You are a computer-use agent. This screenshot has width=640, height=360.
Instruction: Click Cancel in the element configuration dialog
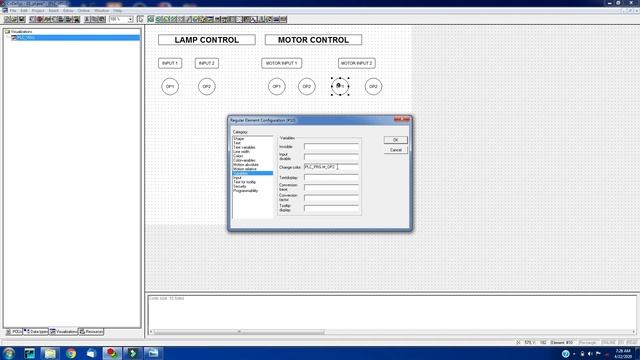395,150
